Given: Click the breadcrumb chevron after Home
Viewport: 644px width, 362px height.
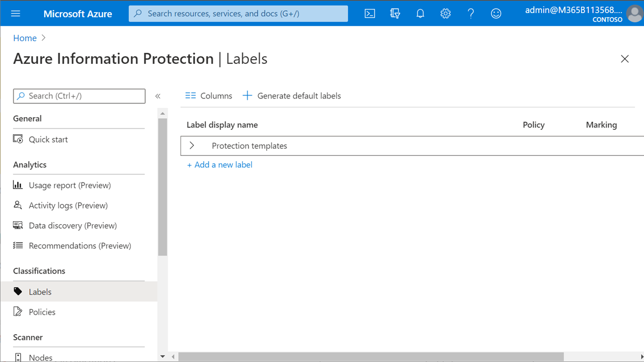Looking at the screenshot, I should tap(44, 38).
